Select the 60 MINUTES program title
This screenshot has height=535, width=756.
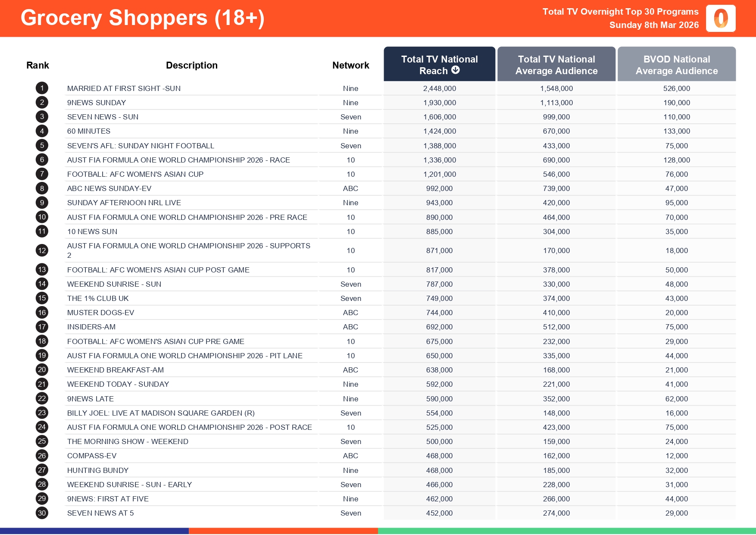click(x=89, y=131)
